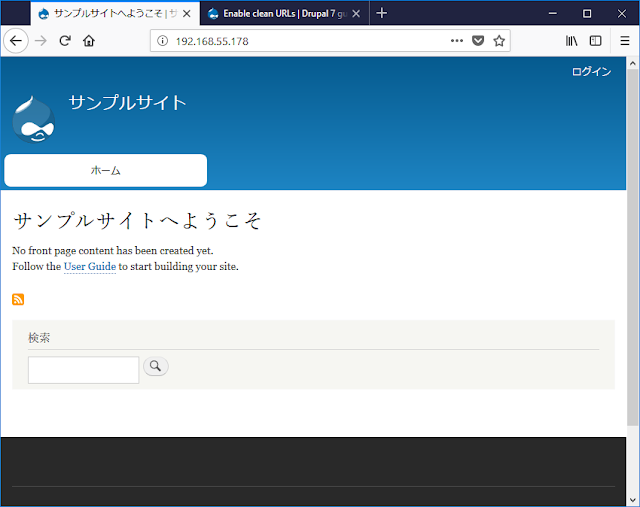Minimize the Firefox window
This screenshot has width=640, height=507.
pos(553,13)
